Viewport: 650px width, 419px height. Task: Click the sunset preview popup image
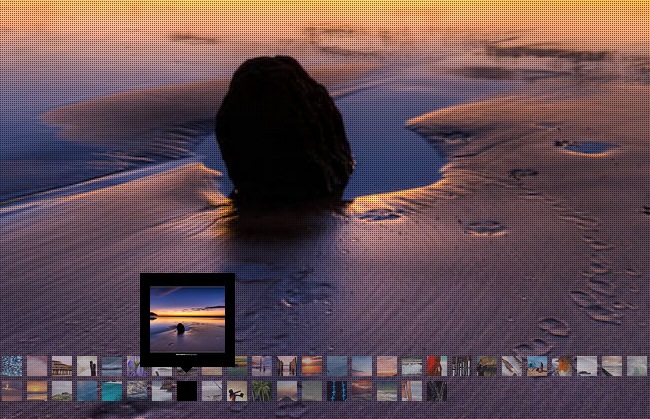click(187, 313)
